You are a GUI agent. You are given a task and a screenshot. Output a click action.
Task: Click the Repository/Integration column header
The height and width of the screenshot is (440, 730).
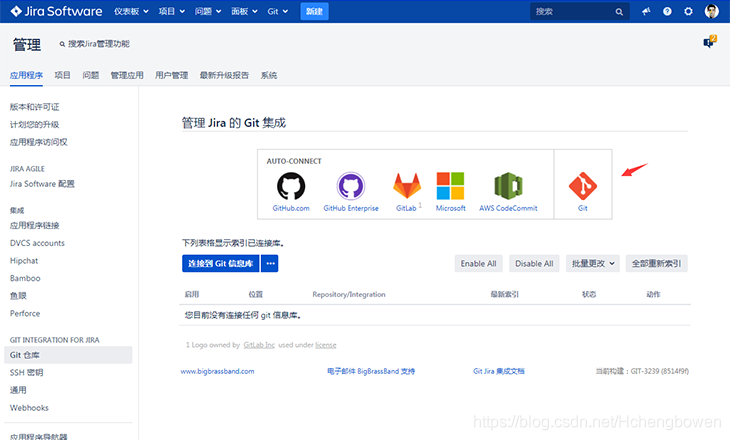click(349, 294)
